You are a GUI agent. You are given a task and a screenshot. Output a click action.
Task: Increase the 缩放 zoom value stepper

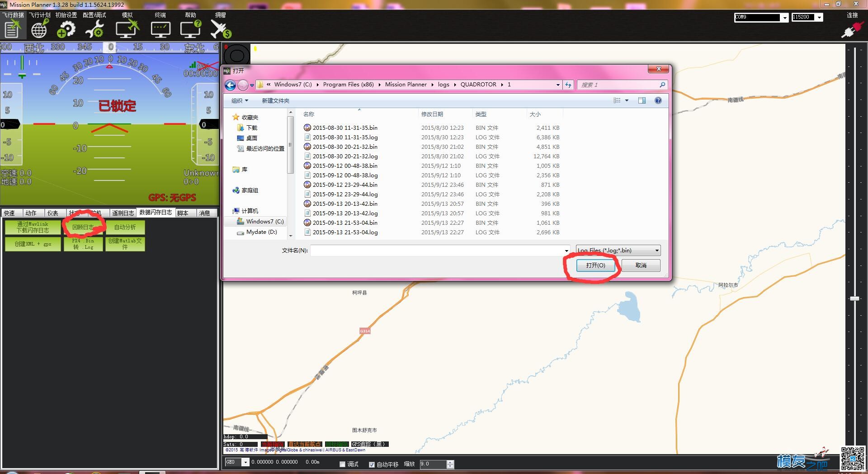450,462
